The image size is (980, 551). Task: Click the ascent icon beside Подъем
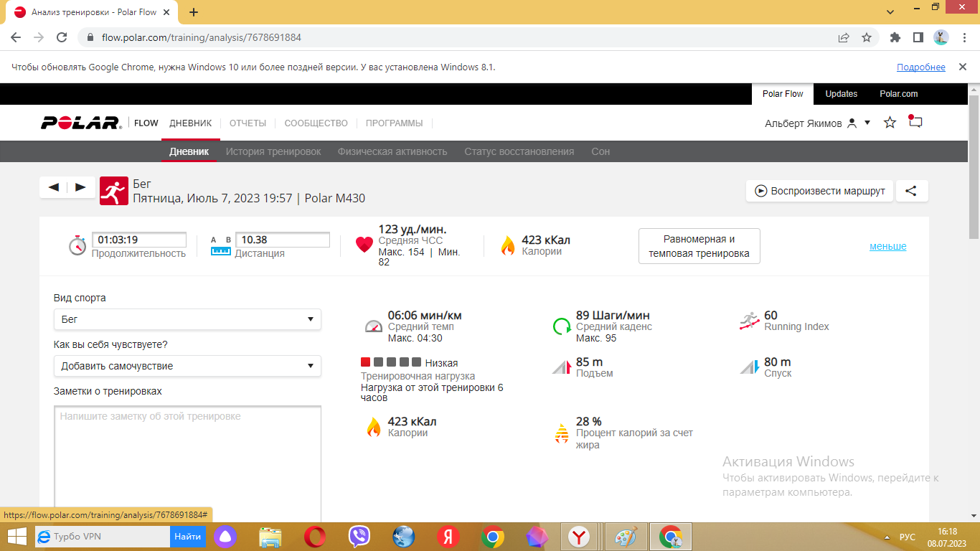click(562, 367)
